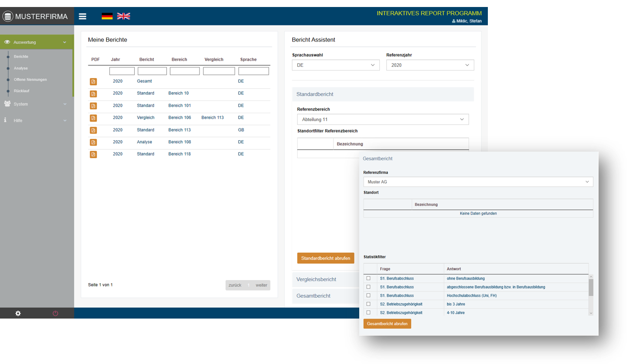This screenshot has width=627, height=364.
Task: Check the '4-10 Jahre' filter checkbox
Action: 368,312
